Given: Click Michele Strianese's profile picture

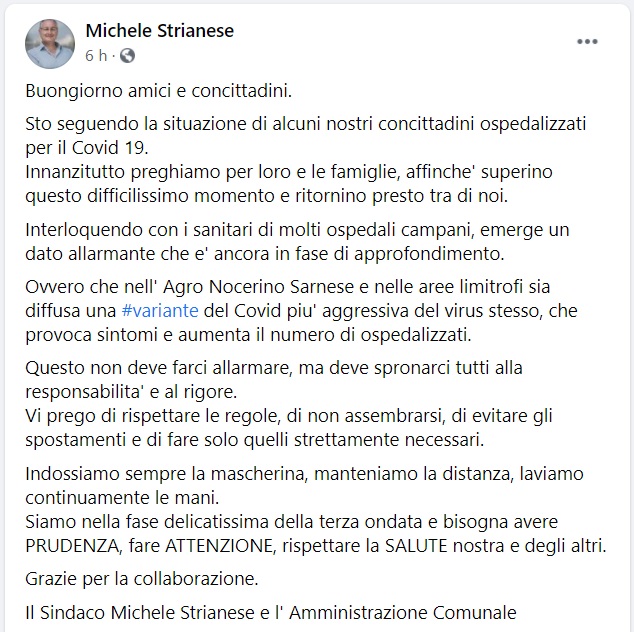Looking at the screenshot, I should tap(50, 43).
